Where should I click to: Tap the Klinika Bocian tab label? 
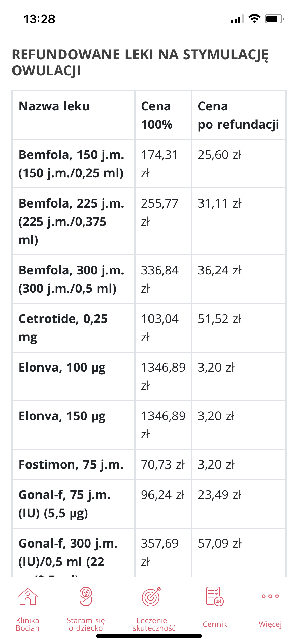pyautogui.click(x=28, y=624)
